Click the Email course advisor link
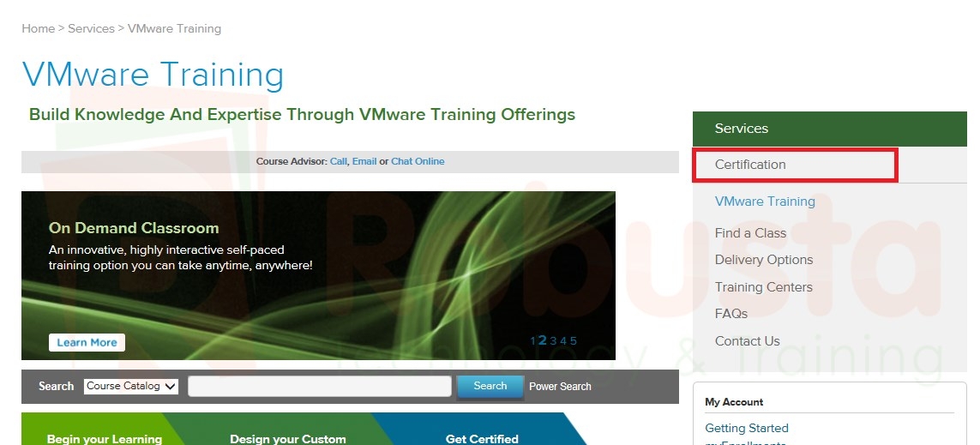980x445 pixels. pyautogui.click(x=364, y=161)
